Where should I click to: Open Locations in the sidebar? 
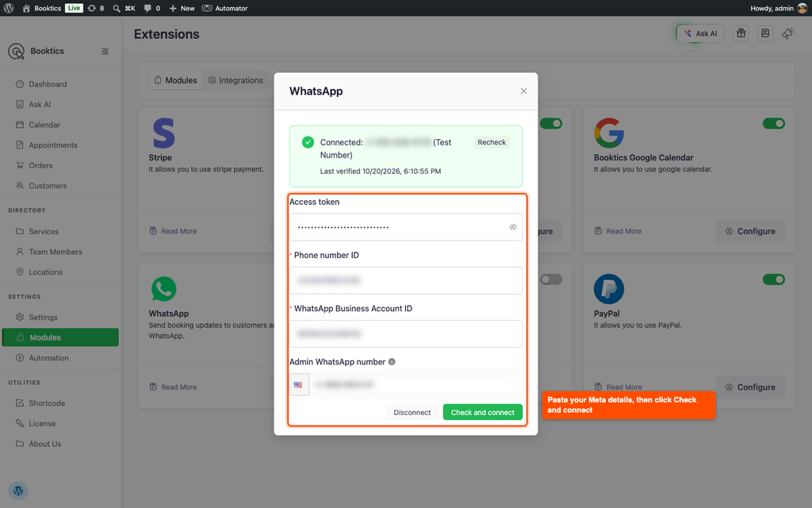coord(45,271)
